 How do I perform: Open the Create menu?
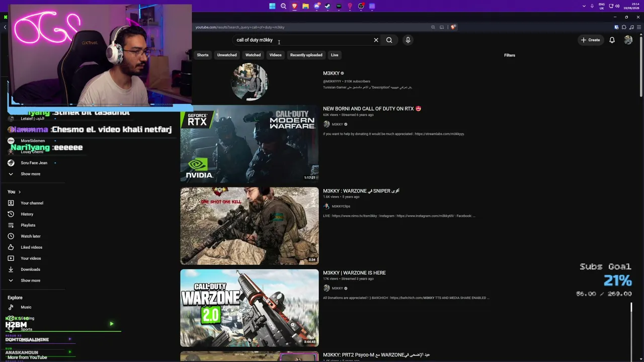click(590, 40)
